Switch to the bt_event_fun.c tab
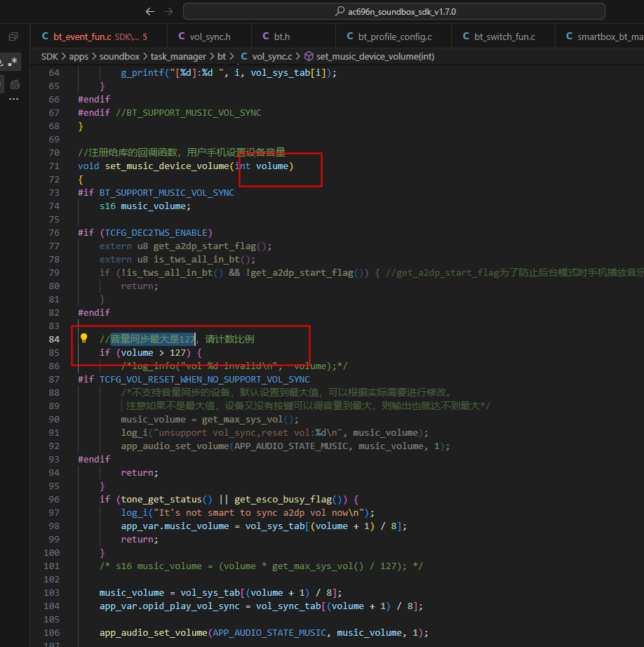644x647 pixels. (x=99, y=36)
